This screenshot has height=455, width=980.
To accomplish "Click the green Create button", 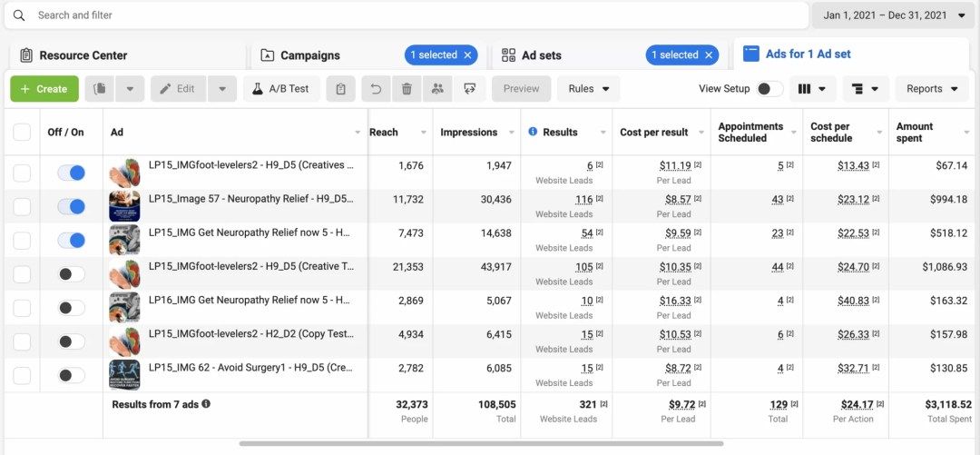I will (x=44, y=89).
